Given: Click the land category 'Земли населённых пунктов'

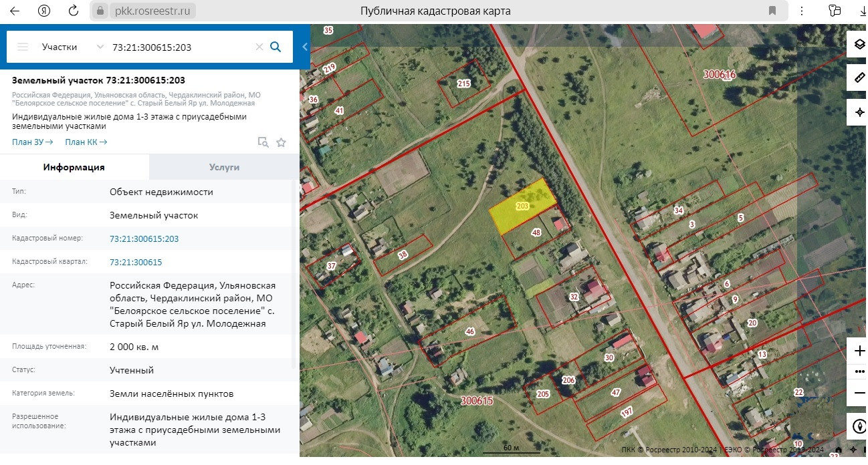Looking at the screenshot, I should (x=172, y=394).
